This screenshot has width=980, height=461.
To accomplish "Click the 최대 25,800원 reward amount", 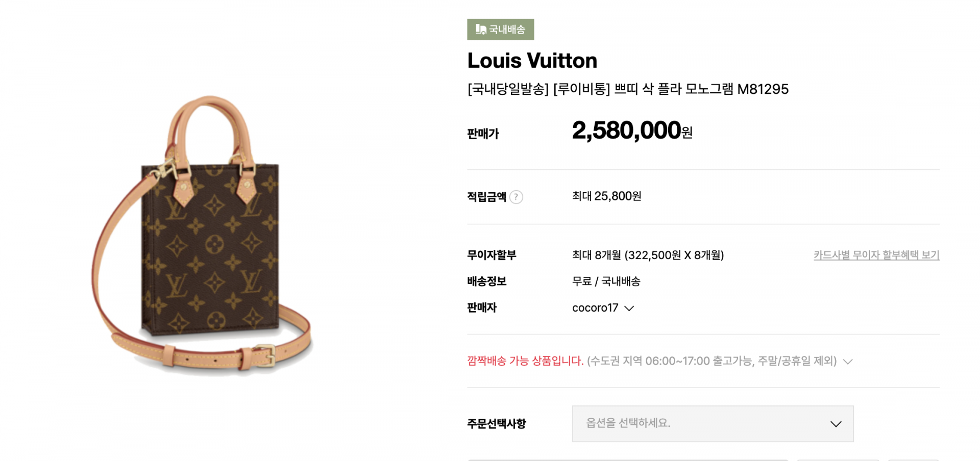I will pyautogui.click(x=606, y=196).
